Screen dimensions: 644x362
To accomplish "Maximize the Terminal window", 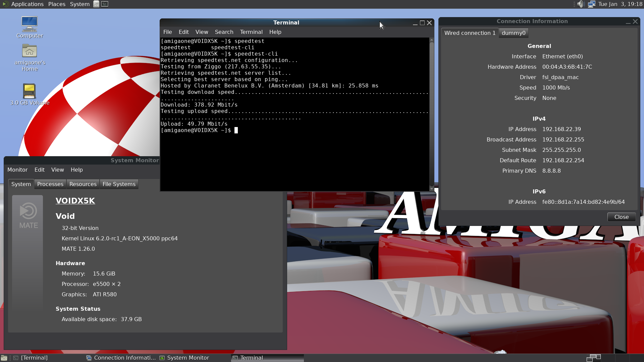I will tap(422, 23).
